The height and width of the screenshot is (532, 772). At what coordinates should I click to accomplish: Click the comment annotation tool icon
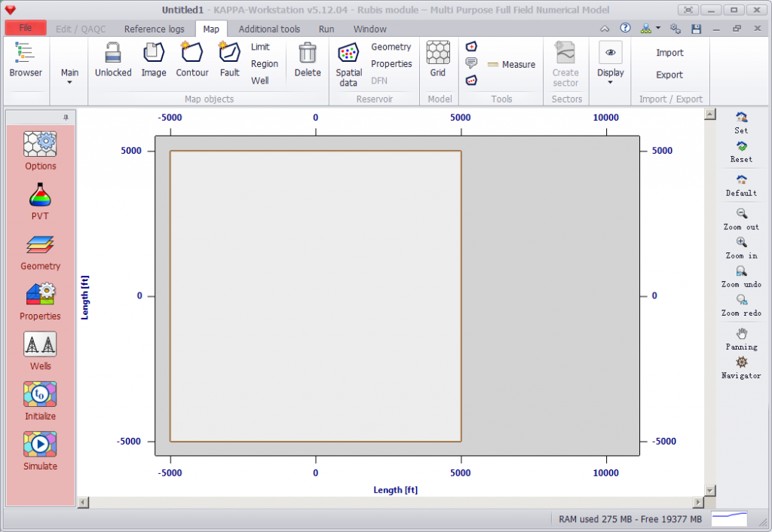point(471,63)
